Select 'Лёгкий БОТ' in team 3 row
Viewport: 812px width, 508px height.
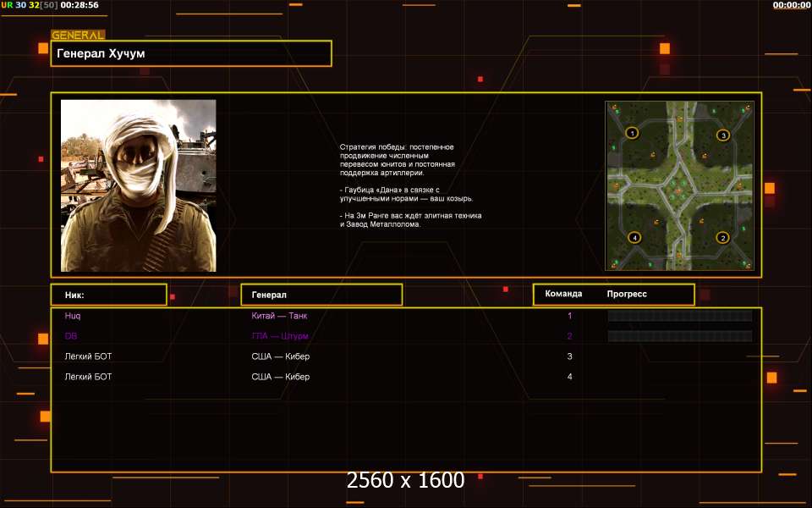click(88, 356)
